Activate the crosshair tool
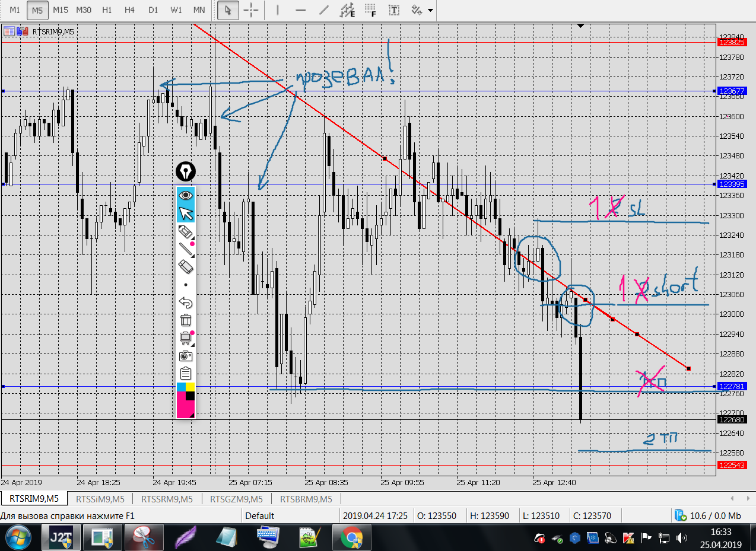Viewport: 756px width, 551px height. [251, 10]
